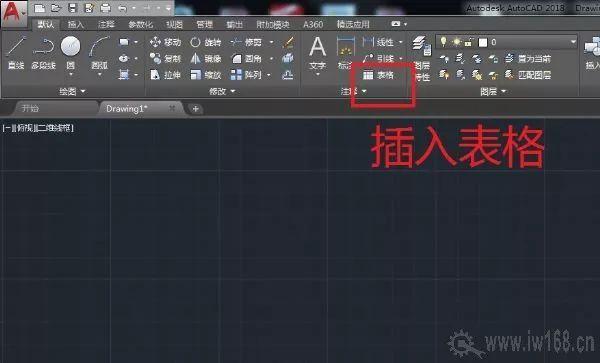Select the Rectangle tool icon in Draw panel
The image size is (600, 363).
(124, 42)
